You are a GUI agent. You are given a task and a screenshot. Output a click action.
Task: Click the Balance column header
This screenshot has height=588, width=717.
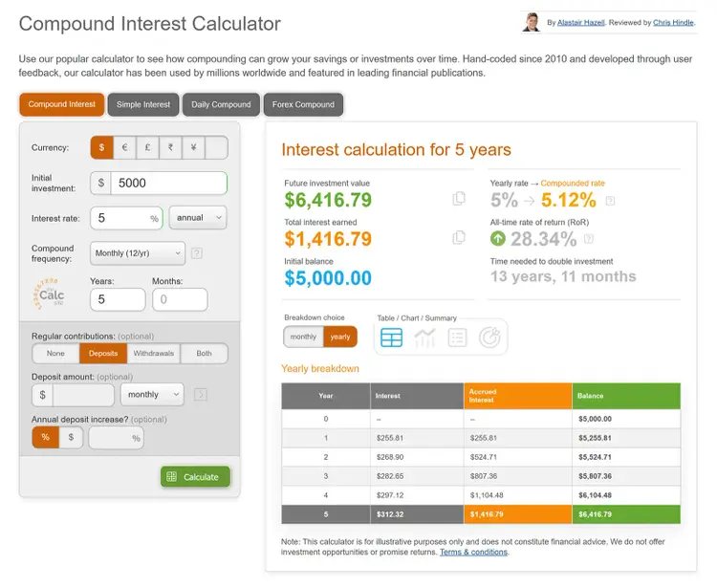tap(626, 396)
